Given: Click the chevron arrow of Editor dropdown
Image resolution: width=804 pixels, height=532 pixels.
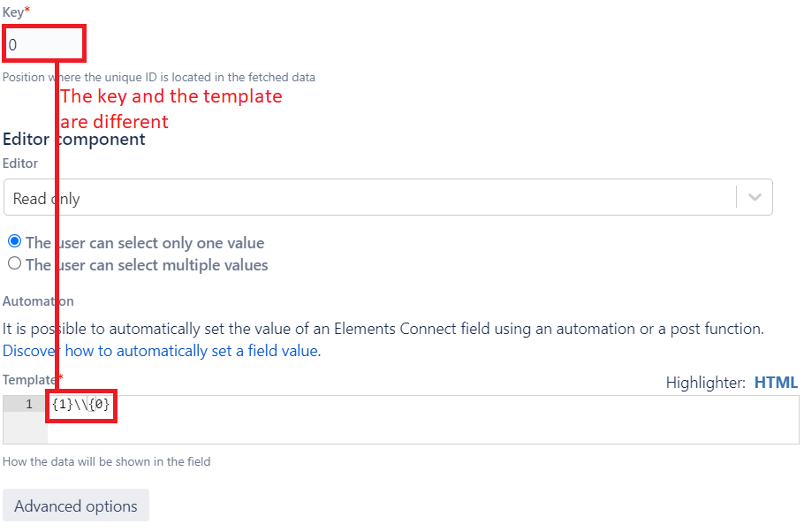Looking at the screenshot, I should click(755, 198).
